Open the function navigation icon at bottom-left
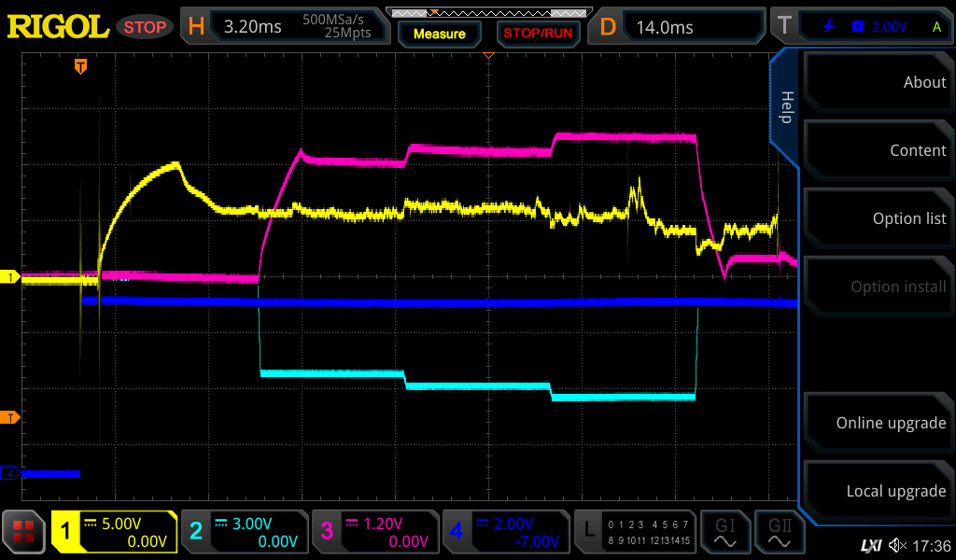Viewport: 956px width, 560px height. (x=24, y=532)
